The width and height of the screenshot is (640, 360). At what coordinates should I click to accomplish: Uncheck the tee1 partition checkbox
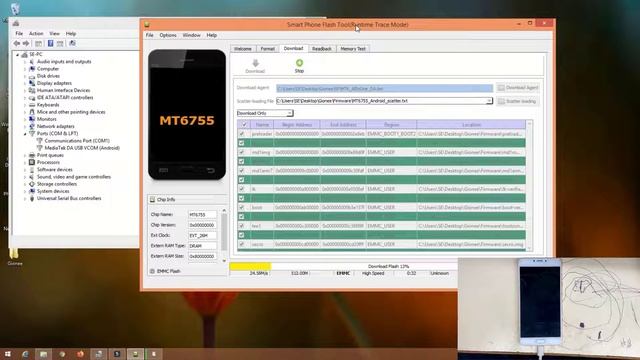click(242, 226)
